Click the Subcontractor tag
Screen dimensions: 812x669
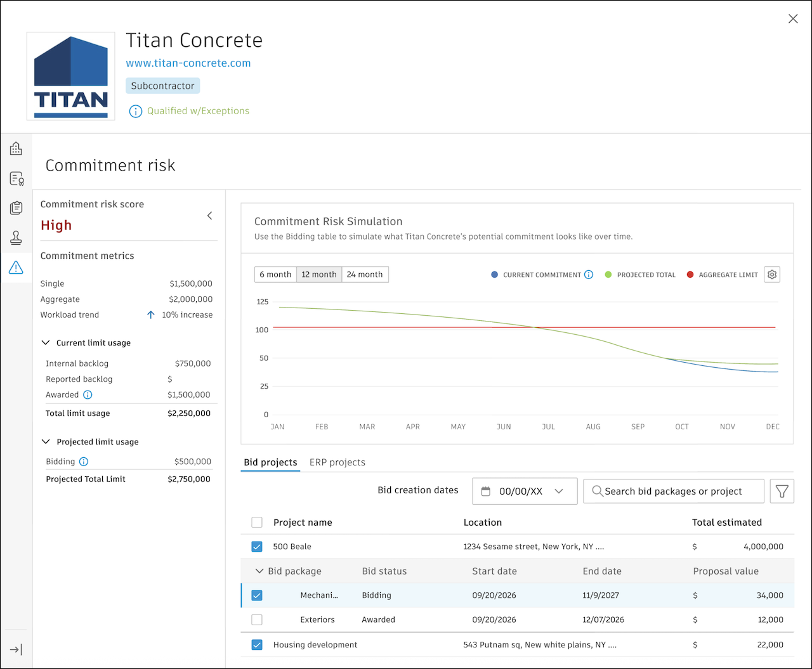[162, 86]
